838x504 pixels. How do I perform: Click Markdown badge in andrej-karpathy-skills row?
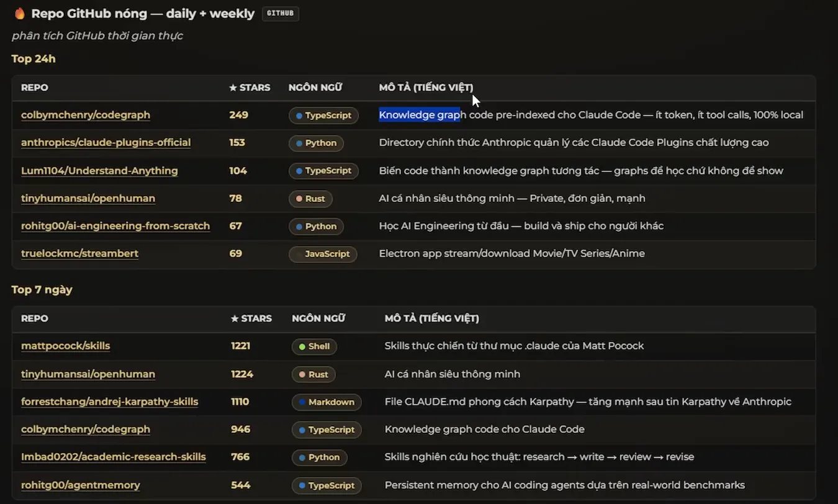tap(327, 402)
